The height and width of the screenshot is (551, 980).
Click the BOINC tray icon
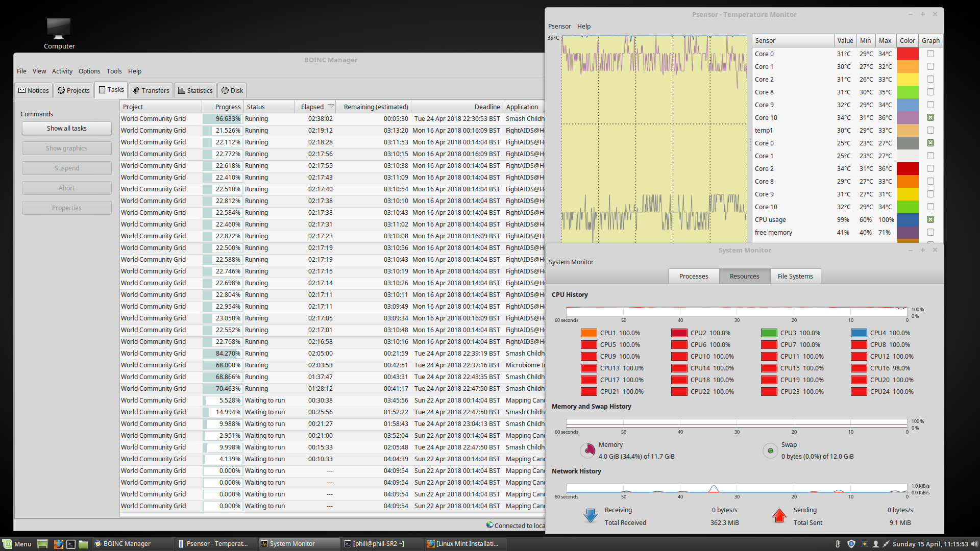point(864,544)
